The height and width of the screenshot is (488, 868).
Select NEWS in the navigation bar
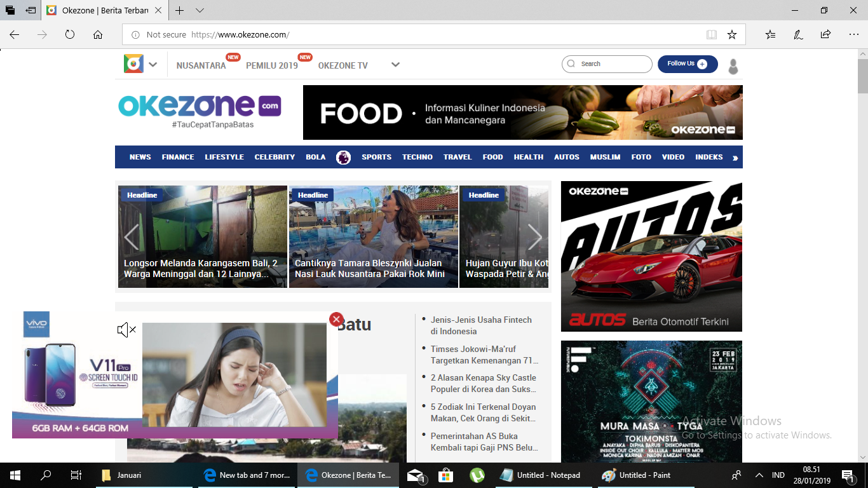[x=140, y=157]
